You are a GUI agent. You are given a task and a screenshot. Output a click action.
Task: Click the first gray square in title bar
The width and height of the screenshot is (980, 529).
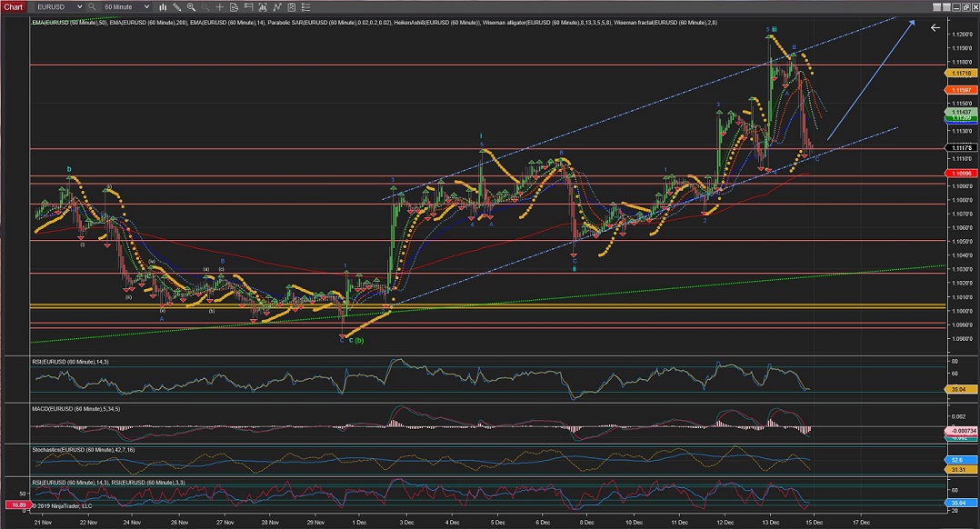(x=937, y=7)
